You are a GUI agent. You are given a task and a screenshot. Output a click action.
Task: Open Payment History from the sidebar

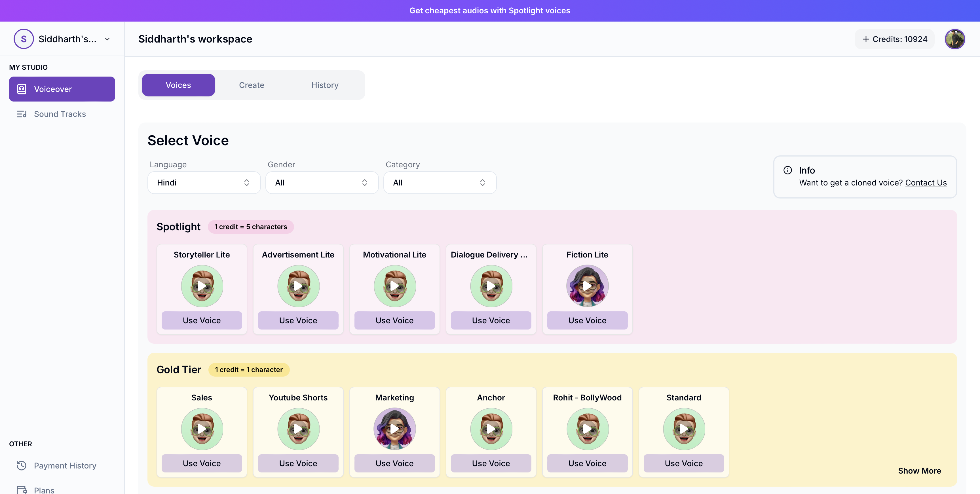pyautogui.click(x=65, y=465)
